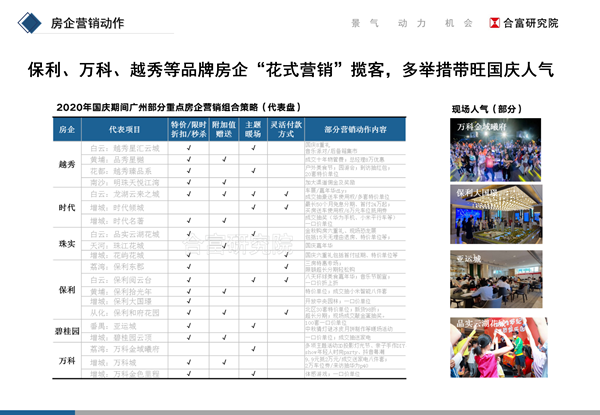
Task: Click the 白云：品实云湖花城 project cell
Action: pos(125,234)
